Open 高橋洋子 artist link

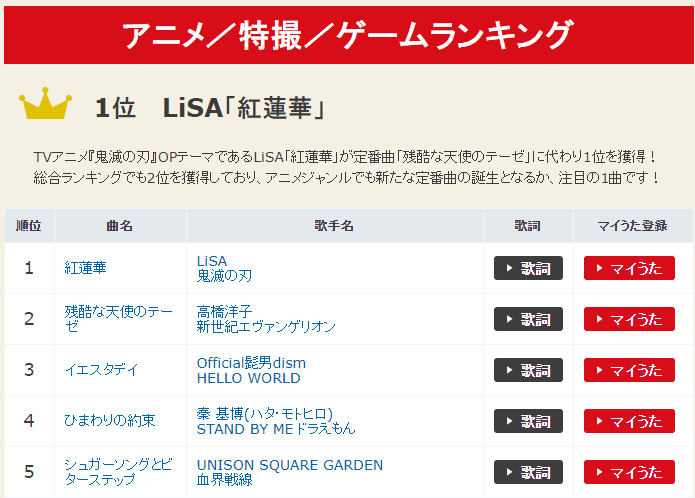224,311
